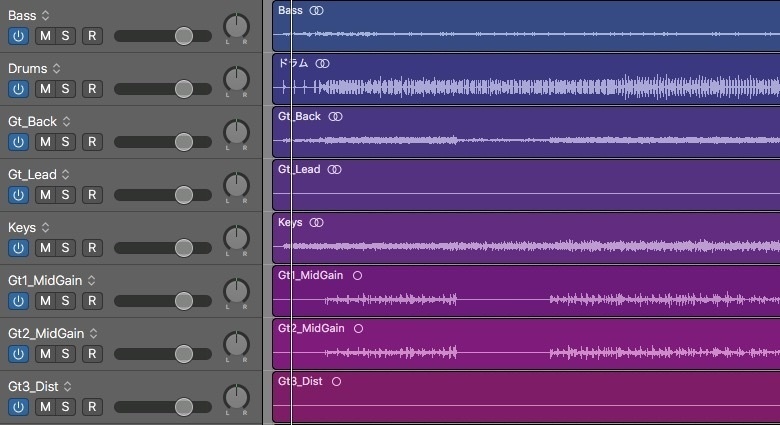Solo the Gt_Back track
The height and width of the screenshot is (425, 780).
(66, 142)
